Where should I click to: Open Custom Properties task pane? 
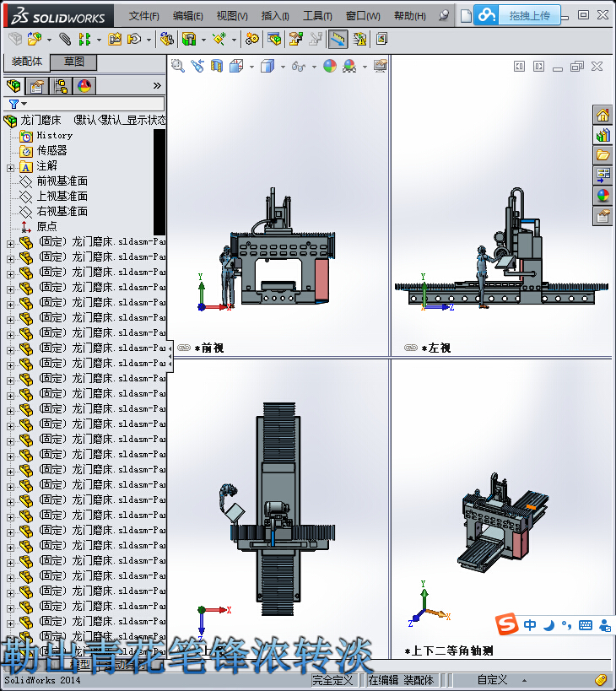602,216
